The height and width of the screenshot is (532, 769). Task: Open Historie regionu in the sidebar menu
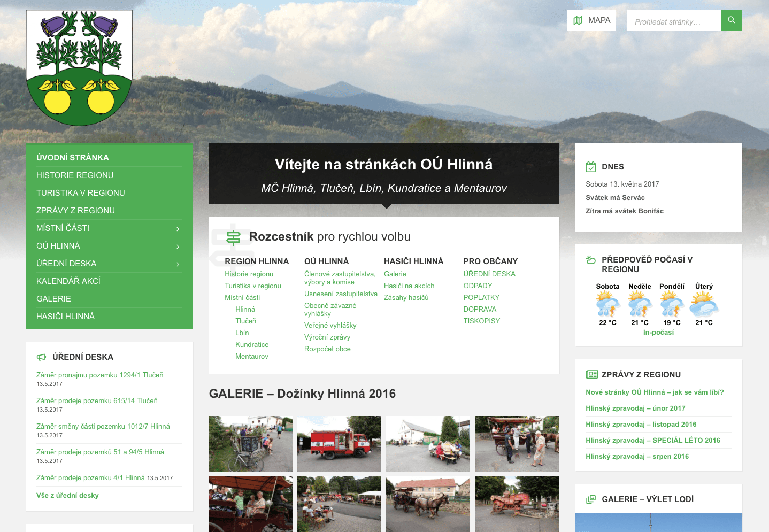(x=75, y=175)
